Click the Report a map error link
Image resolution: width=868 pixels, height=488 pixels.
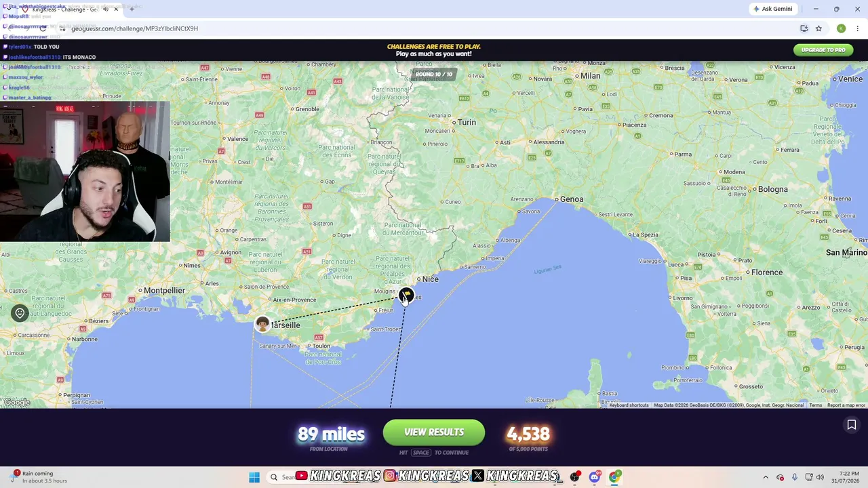point(846,405)
